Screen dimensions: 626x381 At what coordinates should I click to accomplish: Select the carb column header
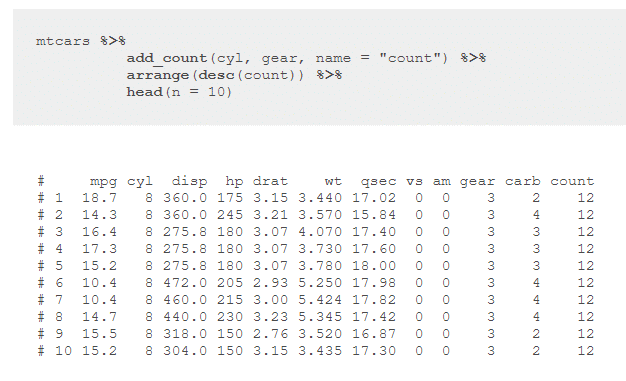pos(523,181)
